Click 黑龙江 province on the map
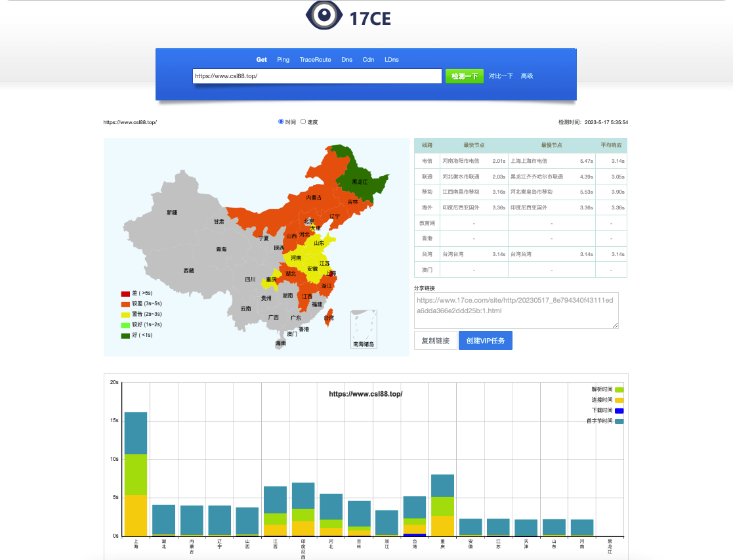Image resolution: width=733 pixels, height=560 pixels. pos(359,181)
